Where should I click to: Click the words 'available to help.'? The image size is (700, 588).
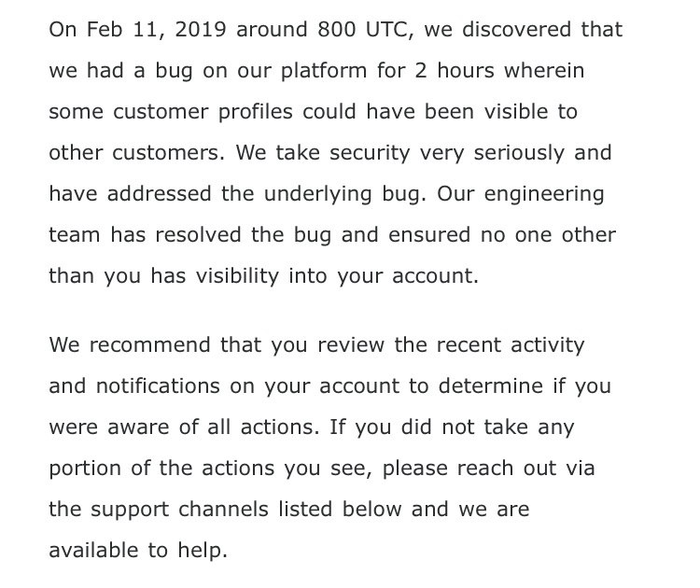(138, 551)
